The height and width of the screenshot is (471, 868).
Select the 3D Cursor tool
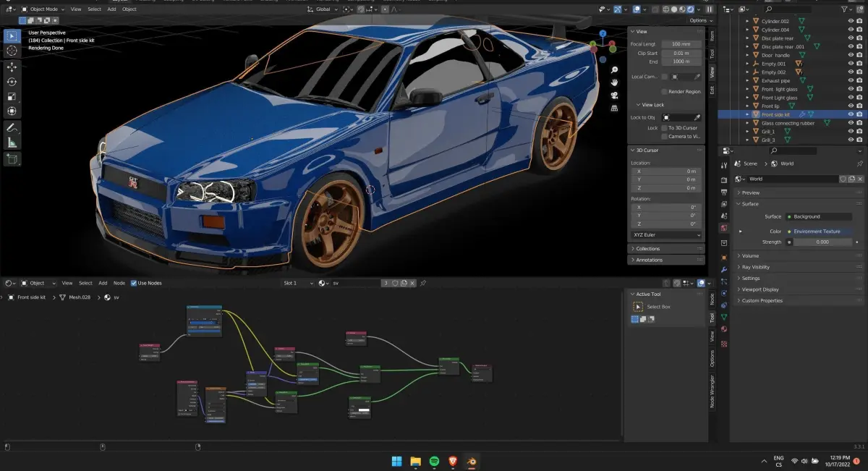tap(12, 51)
